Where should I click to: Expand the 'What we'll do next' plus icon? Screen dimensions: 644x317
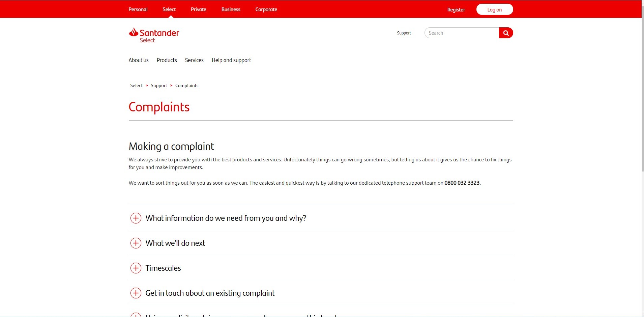136,243
